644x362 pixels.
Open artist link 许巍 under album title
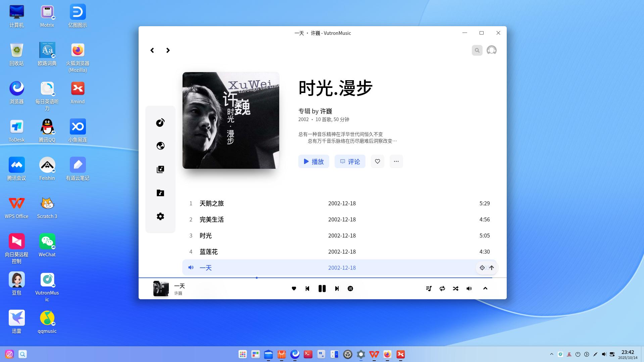pos(326,111)
